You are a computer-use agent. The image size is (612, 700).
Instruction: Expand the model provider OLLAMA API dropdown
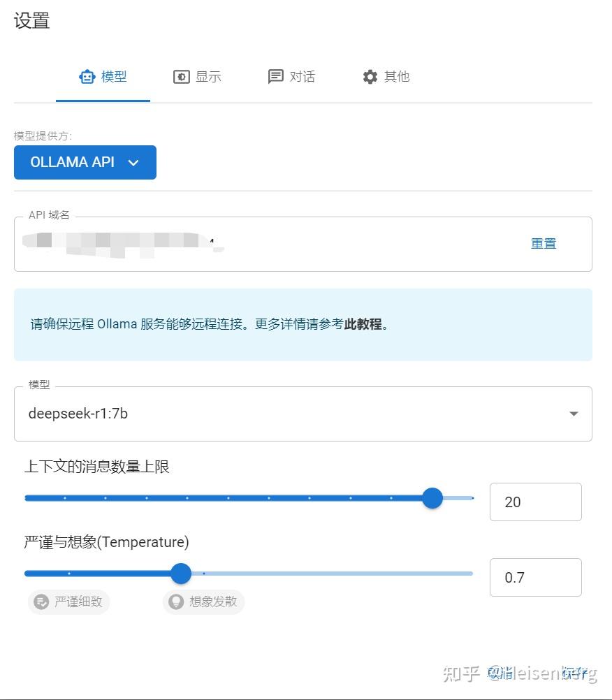click(85, 163)
